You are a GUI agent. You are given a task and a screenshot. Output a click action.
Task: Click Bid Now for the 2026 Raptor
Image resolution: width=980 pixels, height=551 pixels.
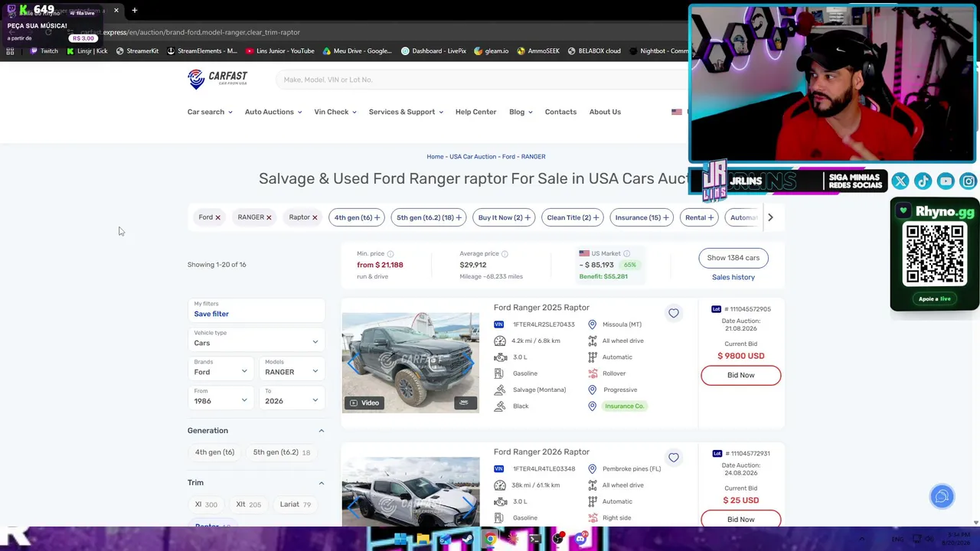(x=740, y=519)
